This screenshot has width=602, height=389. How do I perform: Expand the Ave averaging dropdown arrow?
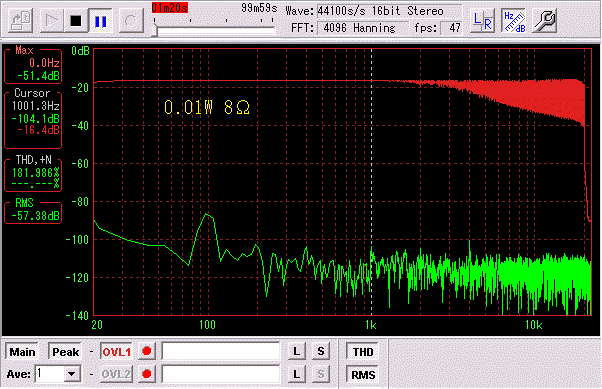coord(71,374)
